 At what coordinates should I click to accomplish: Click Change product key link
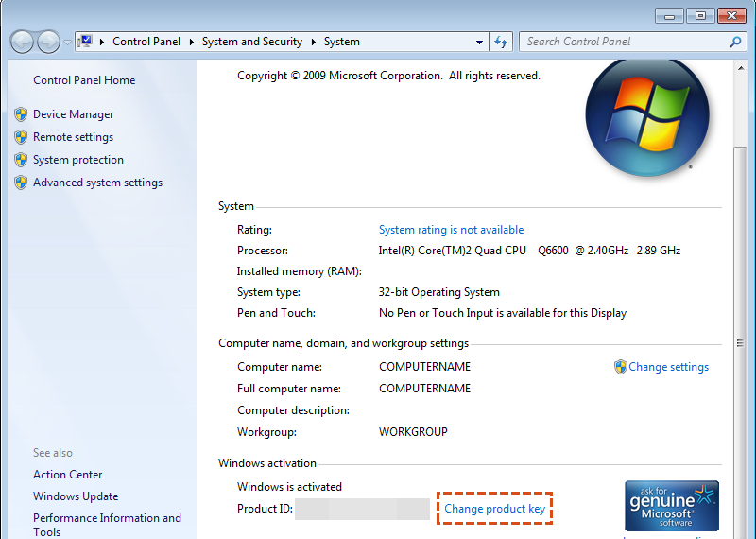494,509
